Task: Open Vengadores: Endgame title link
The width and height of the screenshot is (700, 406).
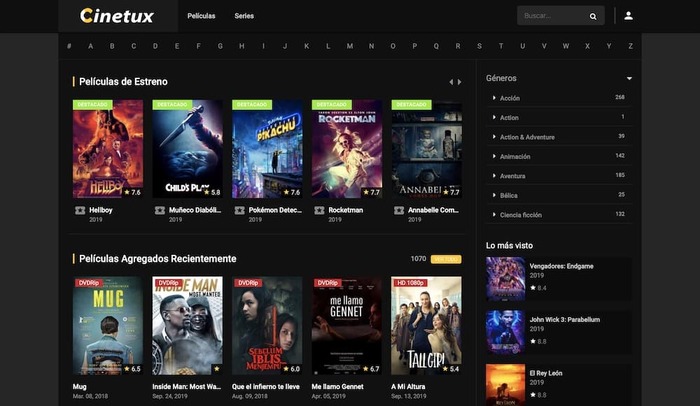Action: point(562,266)
